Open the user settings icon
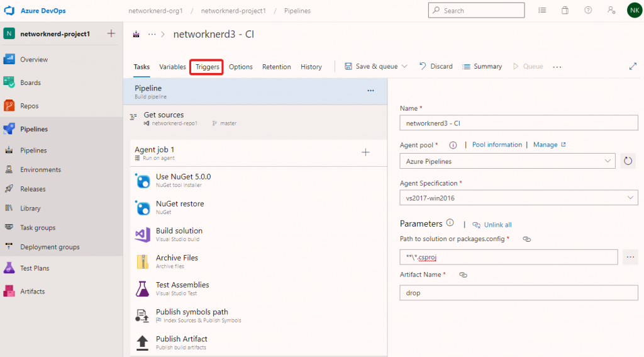The height and width of the screenshot is (357, 644). point(611,10)
